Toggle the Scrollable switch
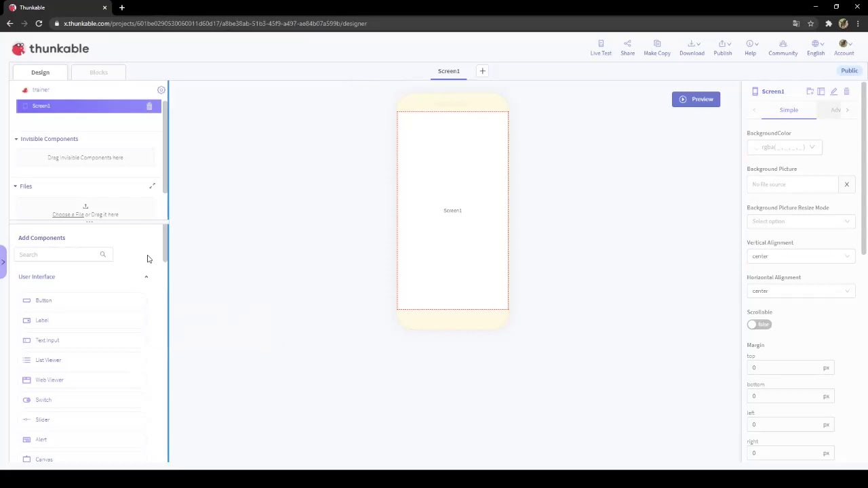This screenshot has height=488, width=868. pyautogui.click(x=759, y=325)
